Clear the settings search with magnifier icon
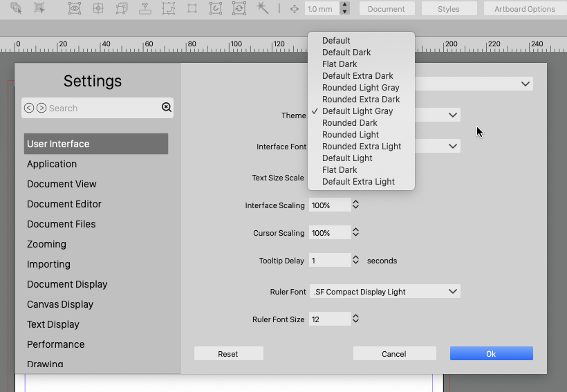The image size is (567, 392). (166, 107)
